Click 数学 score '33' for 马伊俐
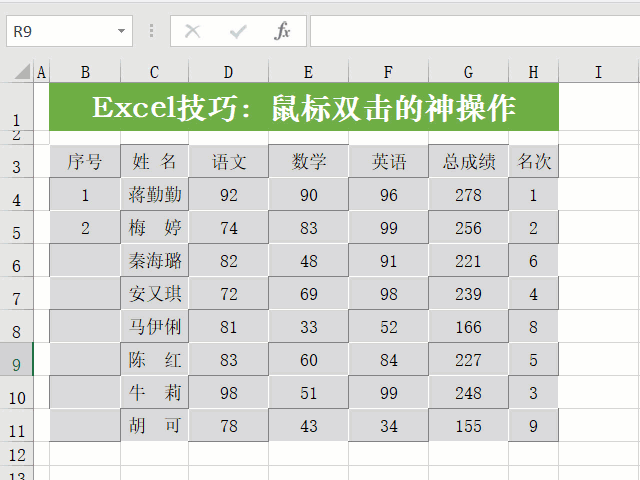Viewport: 640px width, 480px height. (x=308, y=327)
